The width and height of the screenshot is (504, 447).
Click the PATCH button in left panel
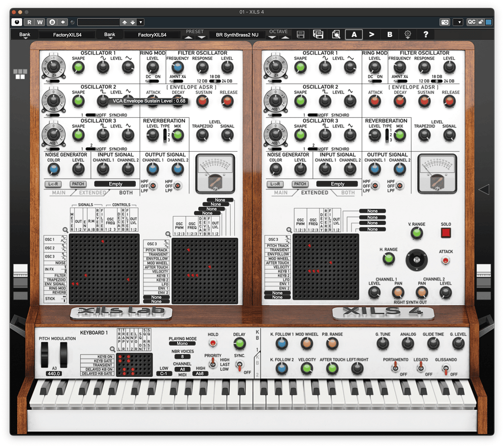(78, 184)
